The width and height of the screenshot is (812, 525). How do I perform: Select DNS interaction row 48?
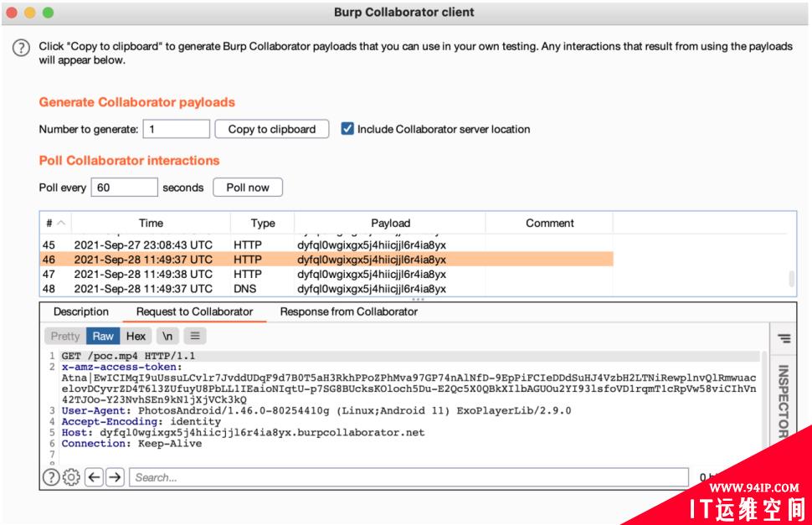[326, 288]
